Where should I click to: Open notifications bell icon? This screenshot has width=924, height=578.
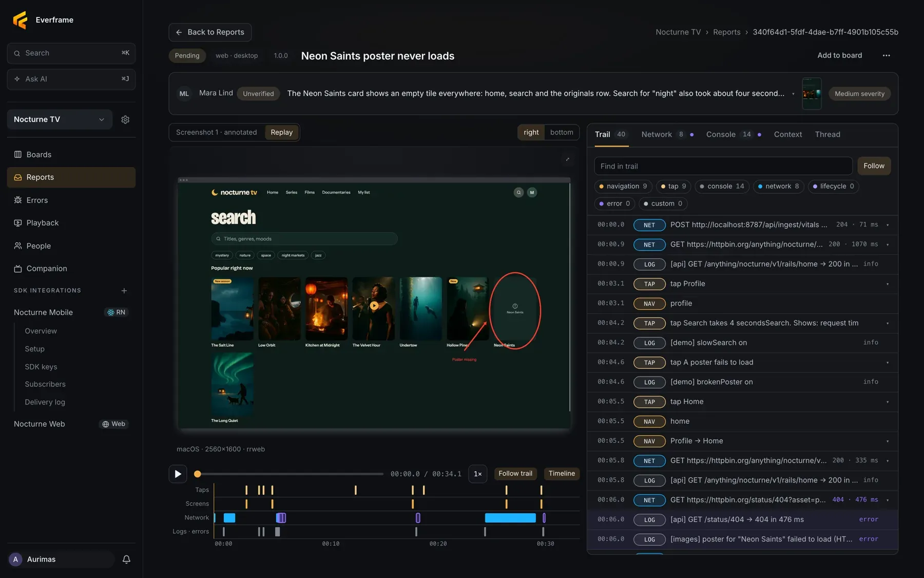[x=126, y=560]
